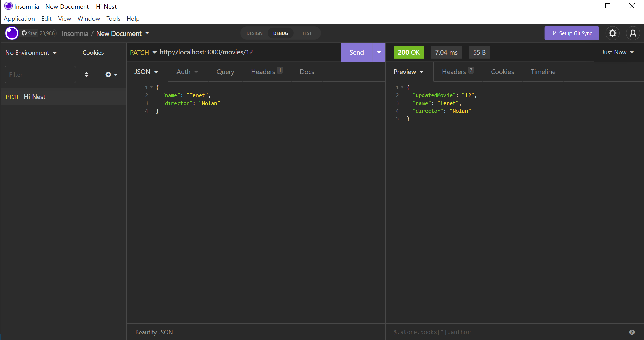The image size is (644, 340).
Task: Send the PATCH request
Action: tap(357, 52)
